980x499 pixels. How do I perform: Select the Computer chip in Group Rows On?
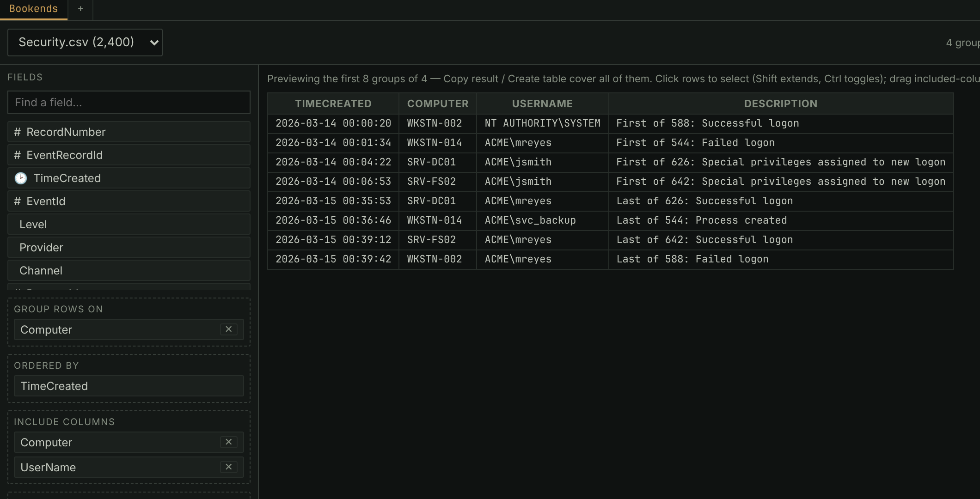point(129,329)
